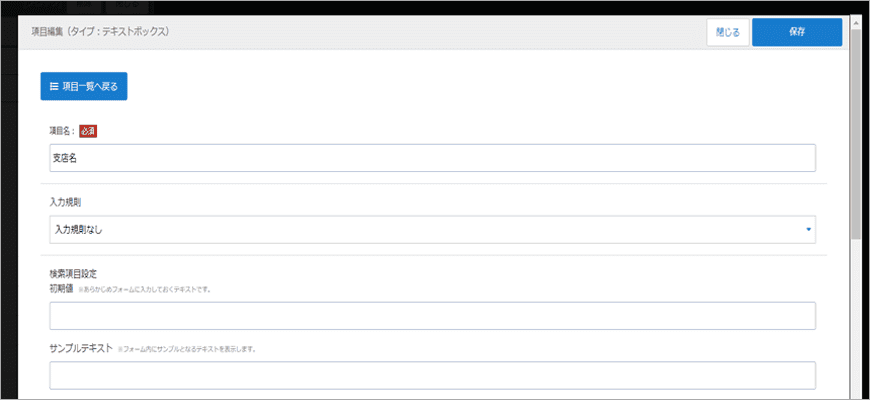
Task: Click the 項目名 label
Action: pyautogui.click(x=62, y=131)
